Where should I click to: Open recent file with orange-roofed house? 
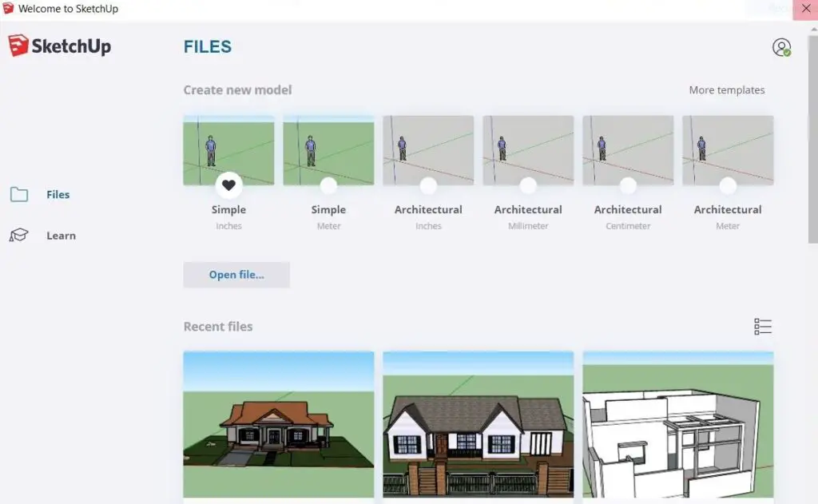tap(279, 425)
